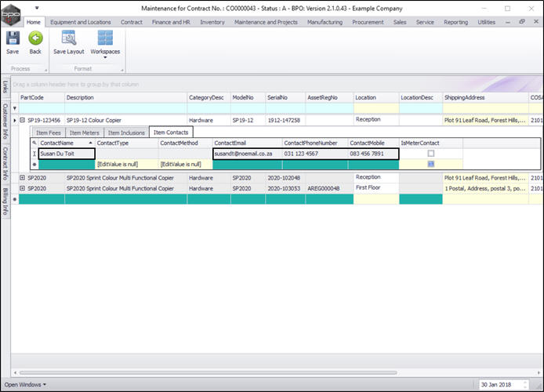Viewport: 544px width, 392px height.
Task: Click the contacts grid search filter icon
Action: (x=34, y=143)
